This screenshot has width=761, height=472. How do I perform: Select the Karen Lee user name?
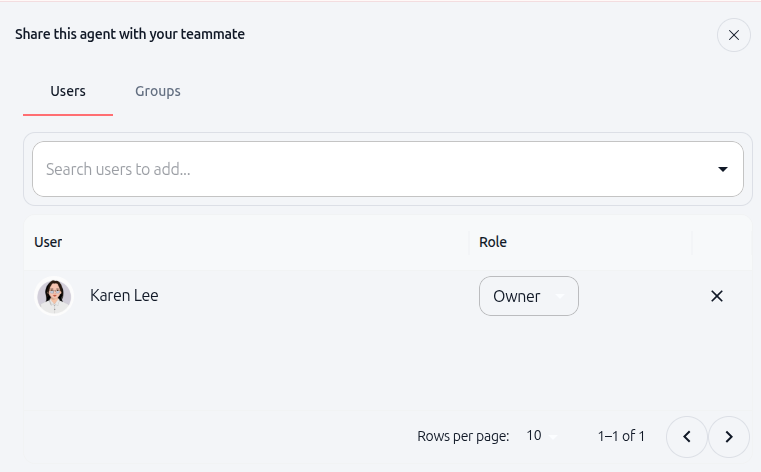(x=124, y=296)
